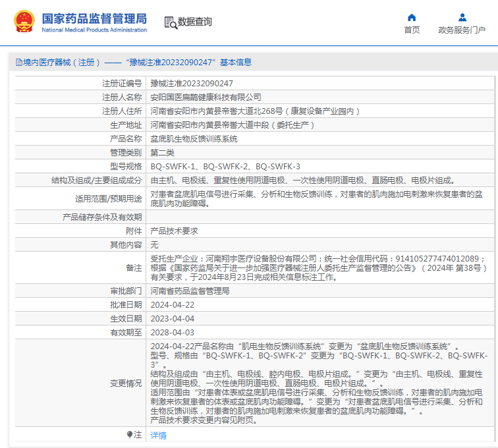Screen dimensions: 498x448
Task: Click the national emblem logo
Action: (24, 22)
